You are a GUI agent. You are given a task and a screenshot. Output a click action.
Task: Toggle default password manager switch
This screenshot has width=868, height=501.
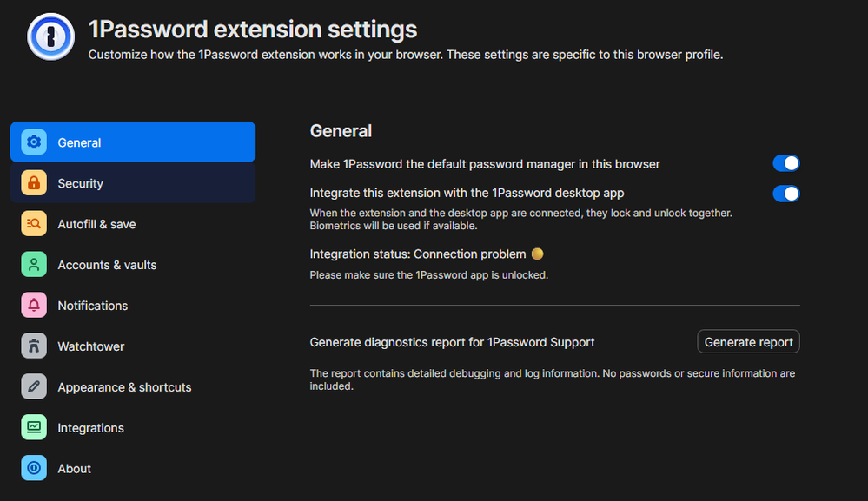tap(785, 163)
